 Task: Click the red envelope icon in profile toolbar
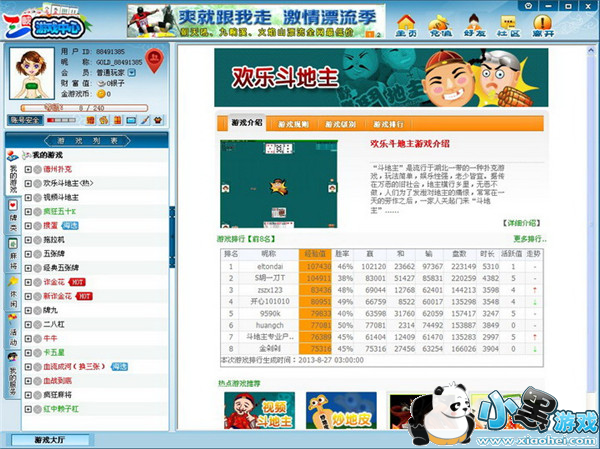[x=90, y=120]
